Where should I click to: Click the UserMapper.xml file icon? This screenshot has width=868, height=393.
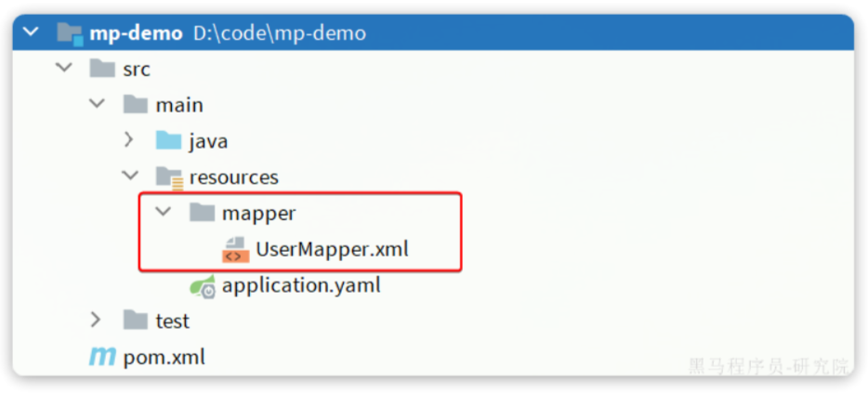(235, 249)
